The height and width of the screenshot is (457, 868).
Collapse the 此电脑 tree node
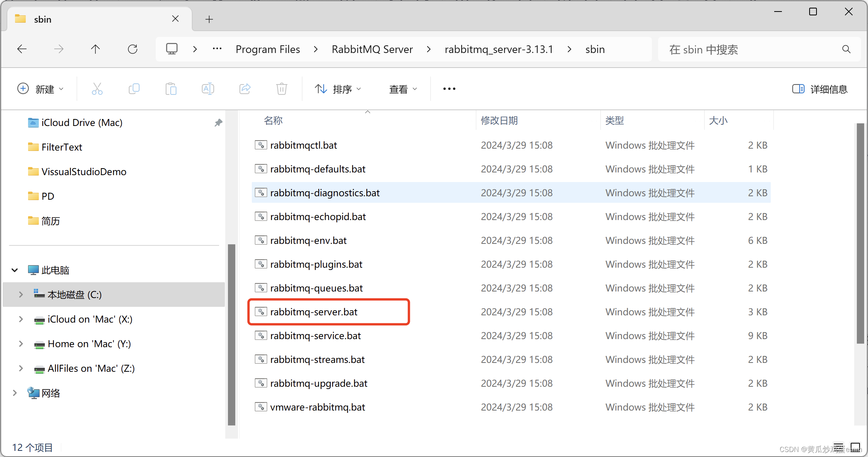click(15, 270)
